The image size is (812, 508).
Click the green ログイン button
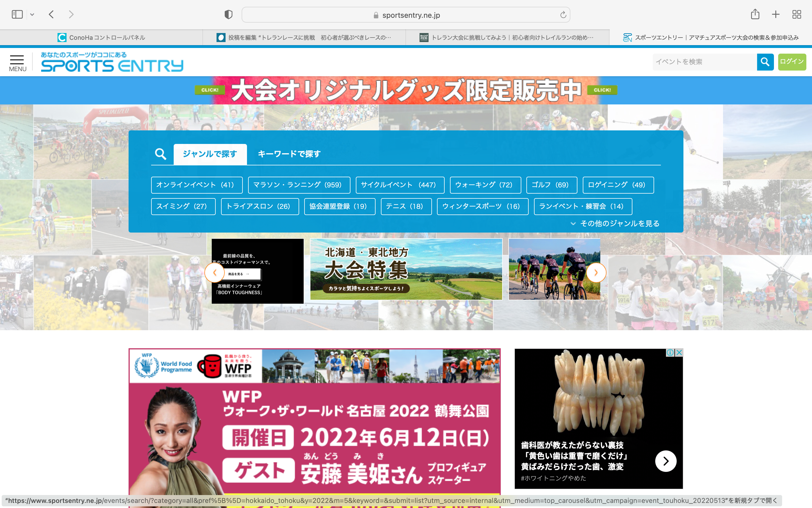click(x=792, y=62)
